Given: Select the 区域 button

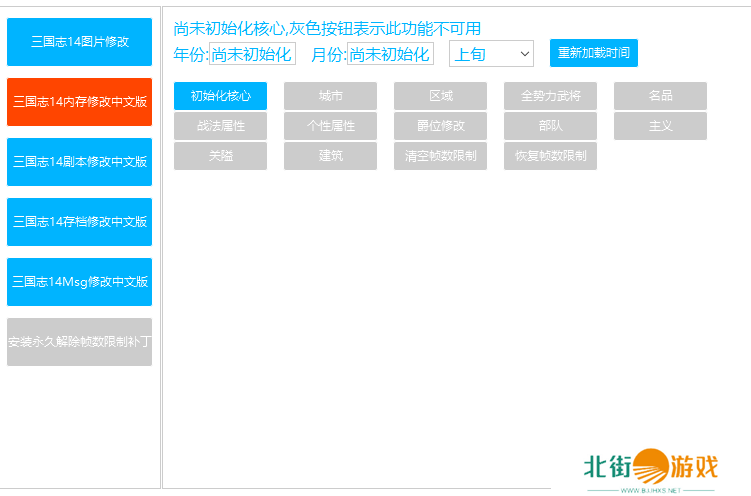Looking at the screenshot, I should coord(440,96).
